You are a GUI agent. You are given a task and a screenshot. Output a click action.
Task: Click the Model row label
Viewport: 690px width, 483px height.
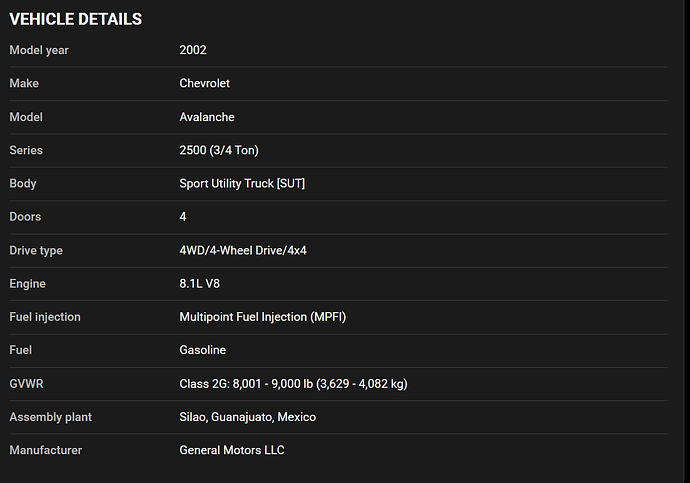[26, 117]
